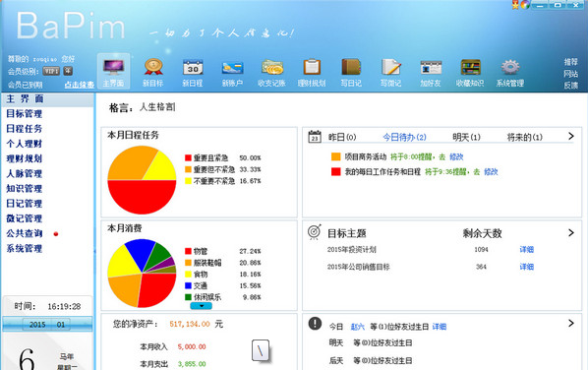
Task: Open 目标管理 in the left sidebar
Action: (x=24, y=114)
